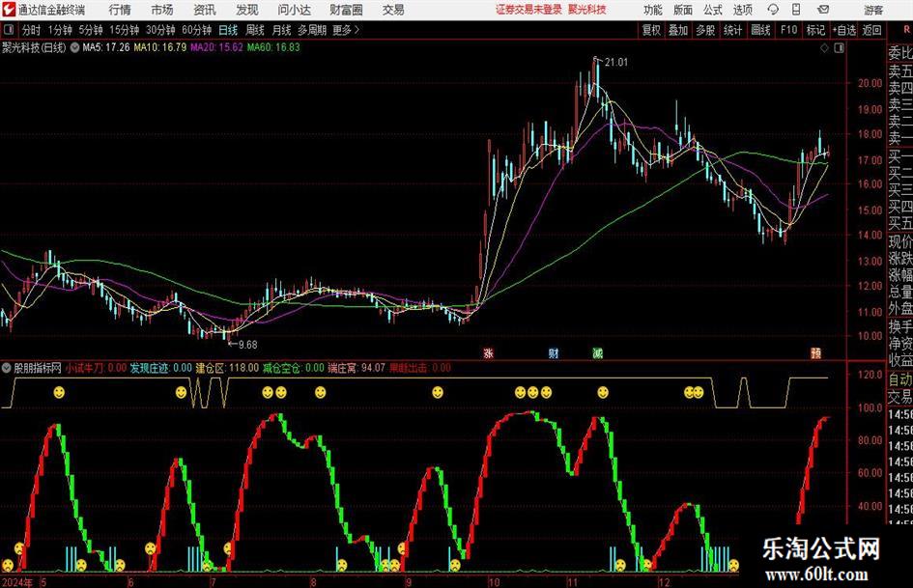Switch to 15分钟 period

click(125, 30)
